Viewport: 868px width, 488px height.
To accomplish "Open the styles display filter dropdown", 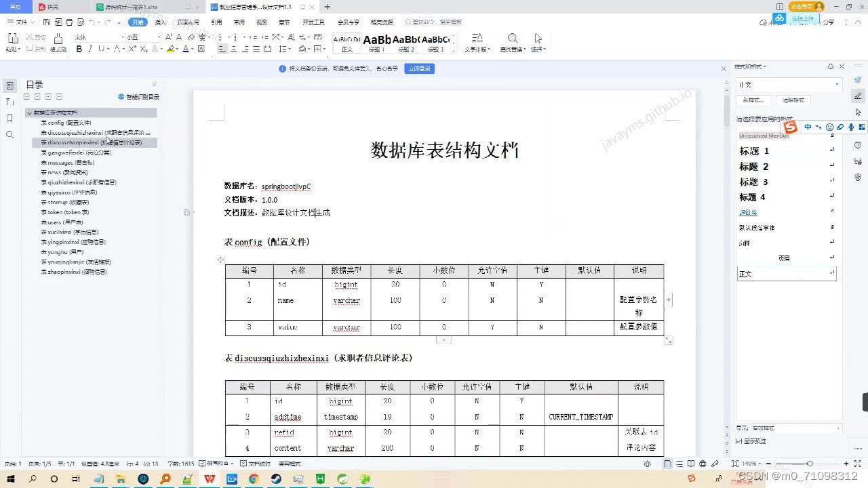I will (838, 428).
